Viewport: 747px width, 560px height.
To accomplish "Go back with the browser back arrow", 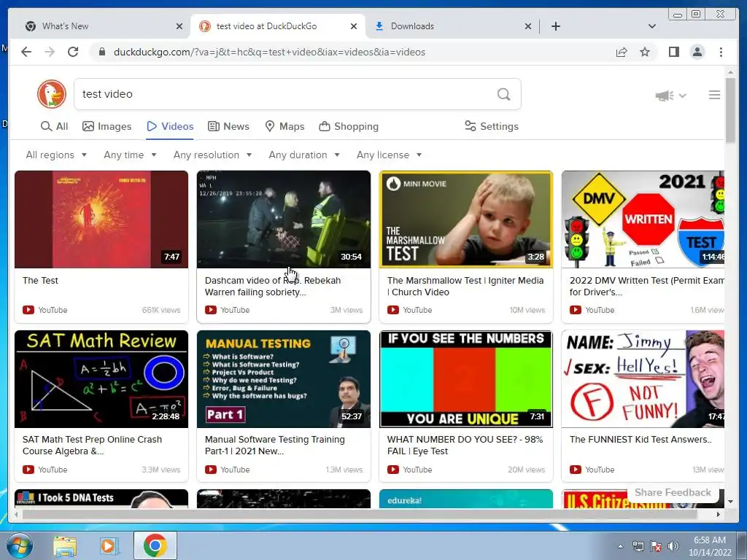I will pos(26,52).
